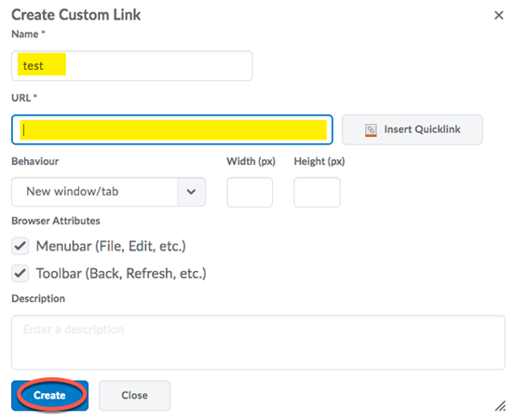Screen dimensions: 515x420
Task: Click the Insert Quicklink icon
Action: [x=371, y=130]
